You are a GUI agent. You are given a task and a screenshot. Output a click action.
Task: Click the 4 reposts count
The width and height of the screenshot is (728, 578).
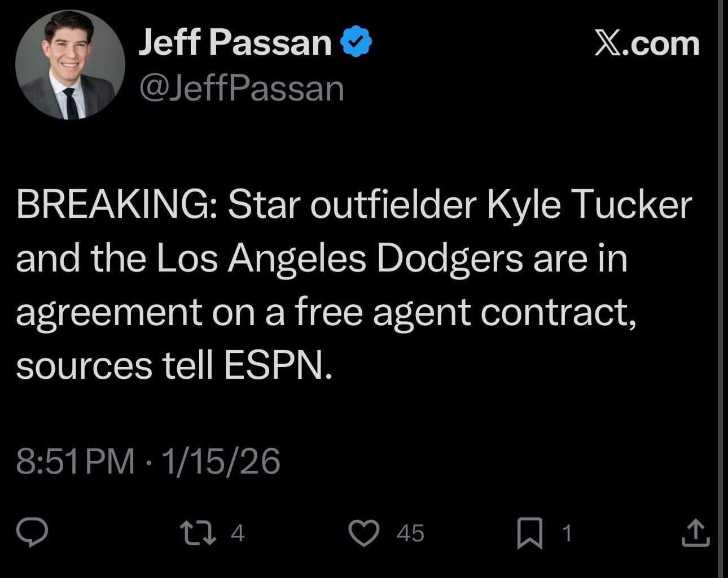pos(237,533)
